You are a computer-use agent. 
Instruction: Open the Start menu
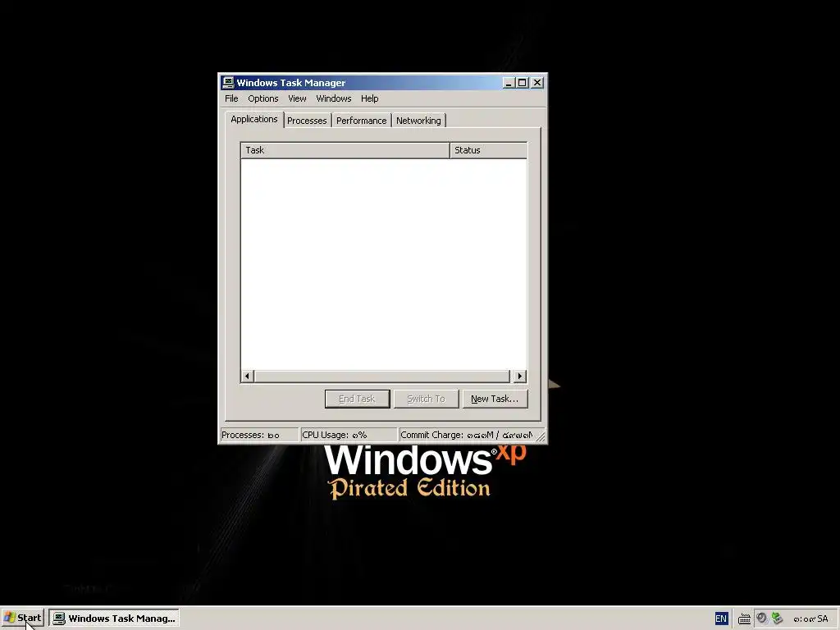coord(22,619)
